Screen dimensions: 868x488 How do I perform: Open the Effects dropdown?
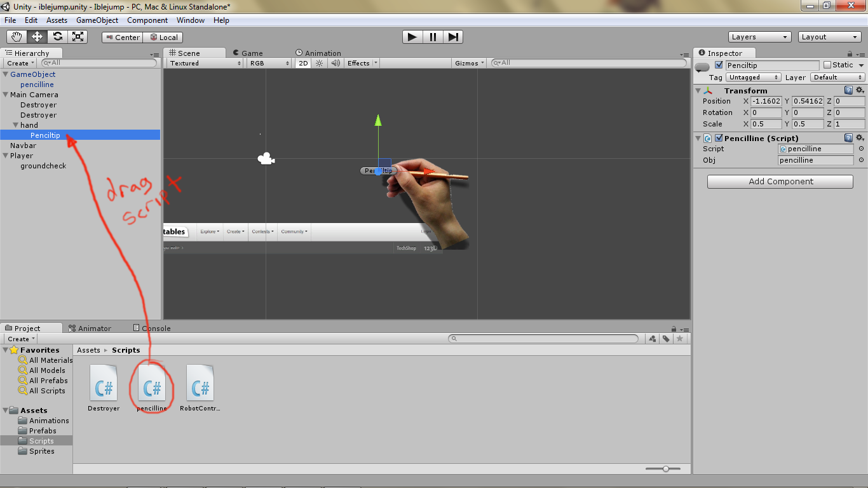pos(362,63)
